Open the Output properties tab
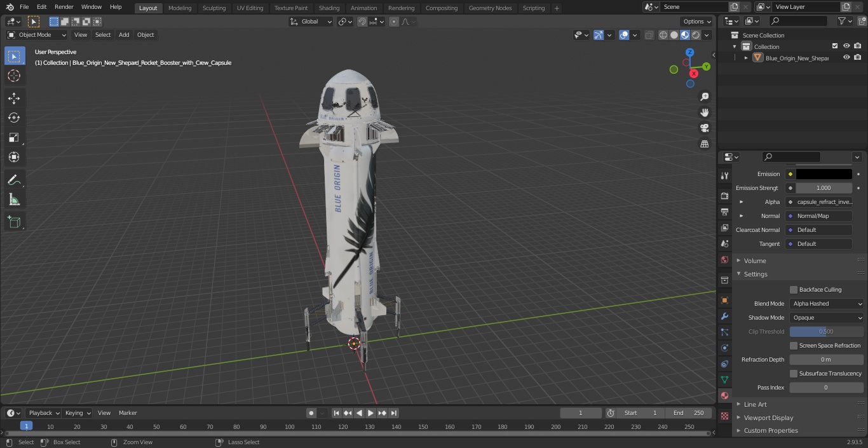Image resolution: width=868 pixels, height=448 pixels. (x=724, y=212)
